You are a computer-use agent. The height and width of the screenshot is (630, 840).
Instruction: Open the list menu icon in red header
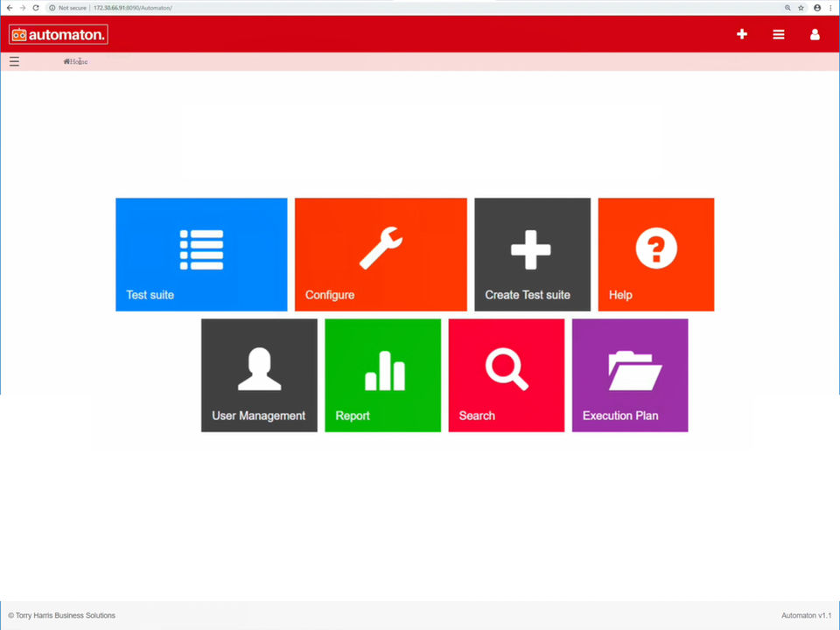(x=779, y=34)
